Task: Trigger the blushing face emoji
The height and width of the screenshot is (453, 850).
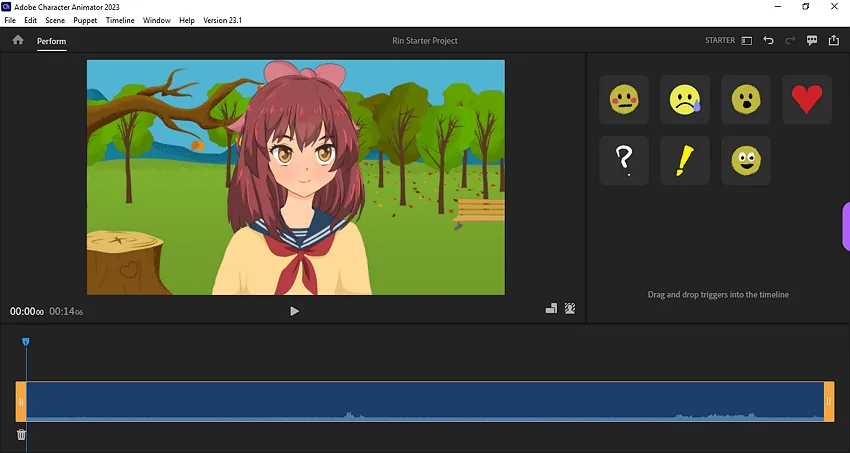Action: click(623, 100)
